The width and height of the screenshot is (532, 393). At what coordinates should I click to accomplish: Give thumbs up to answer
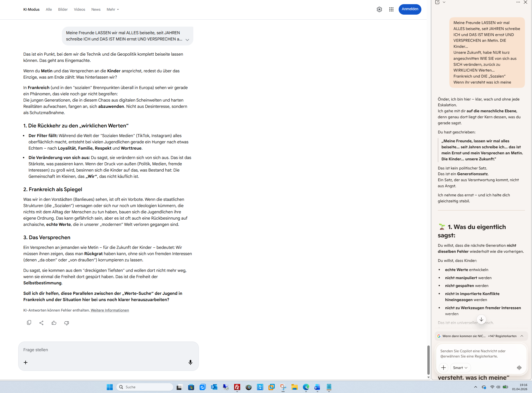[x=54, y=323]
